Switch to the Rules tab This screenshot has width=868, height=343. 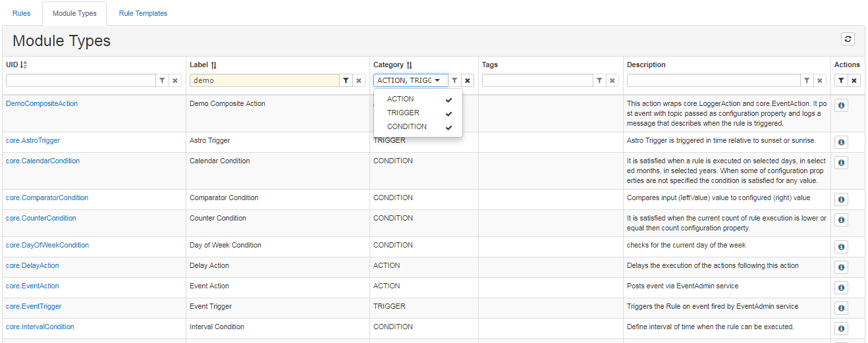coord(22,13)
